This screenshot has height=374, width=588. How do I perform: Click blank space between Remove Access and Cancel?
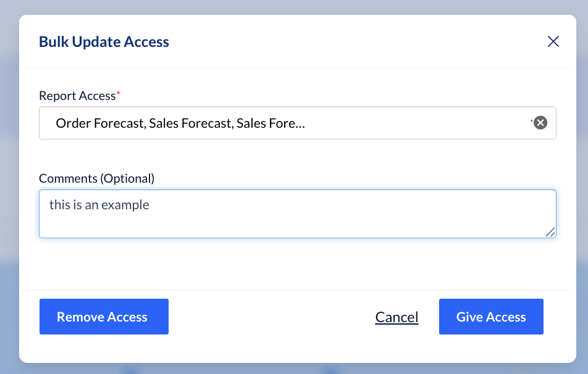click(x=272, y=317)
